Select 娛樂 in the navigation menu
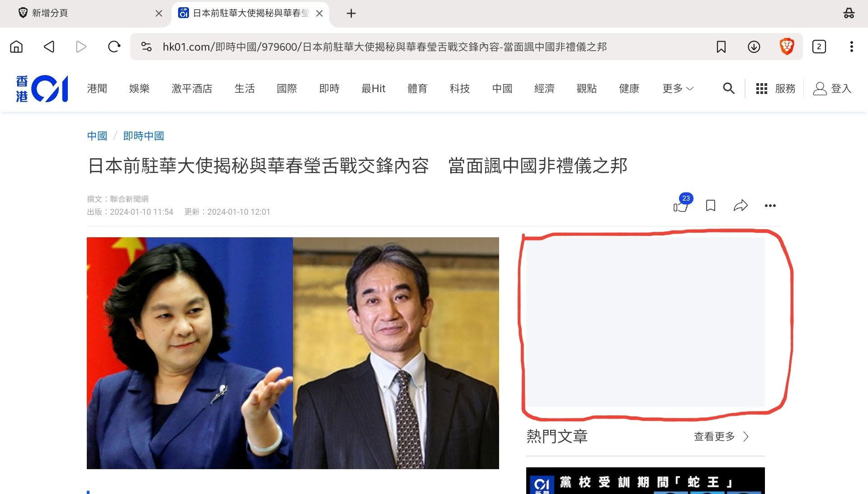The width and height of the screenshot is (868, 494). tap(139, 89)
